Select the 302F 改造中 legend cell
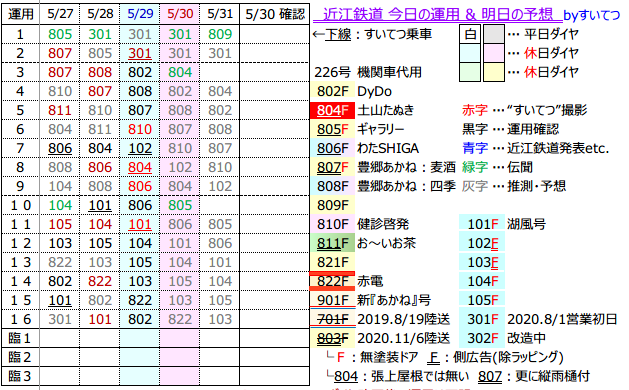Viewport: 629px width, 390px height. 482,338
